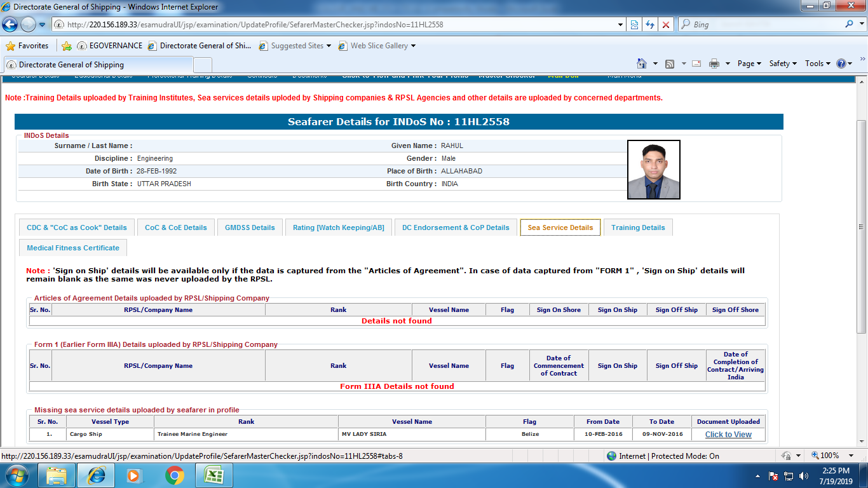Expand the Page menu dropdown
This screenshot has width=868, height=488.
749,64
